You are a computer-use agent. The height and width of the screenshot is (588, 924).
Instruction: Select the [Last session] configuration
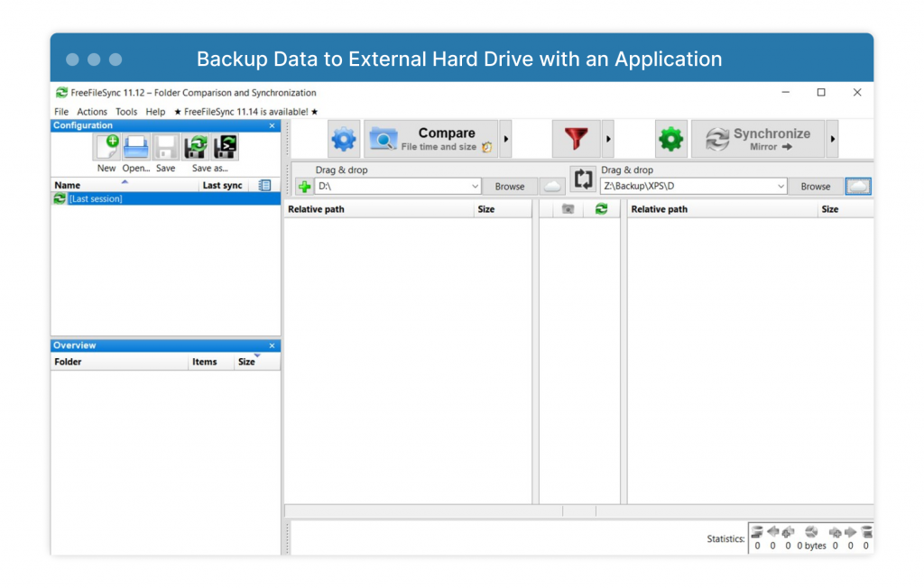click(x=166, y=199)
